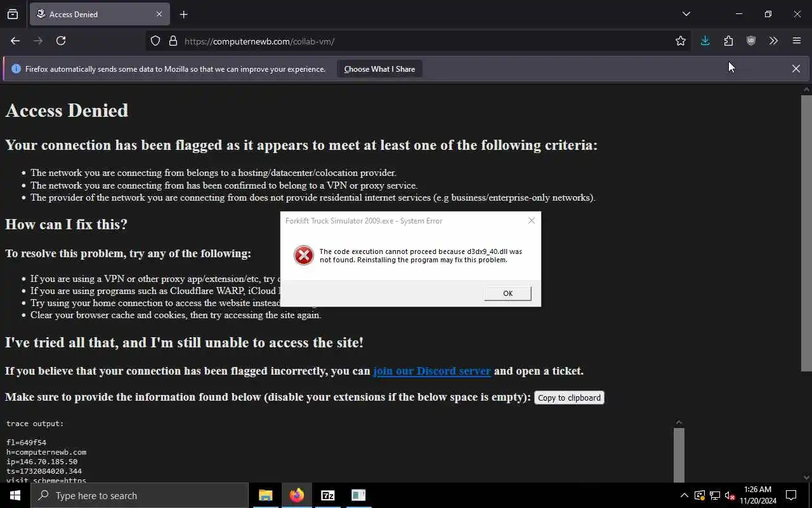
Task: Open the Windows Start menu
Action: coord(15,495)
